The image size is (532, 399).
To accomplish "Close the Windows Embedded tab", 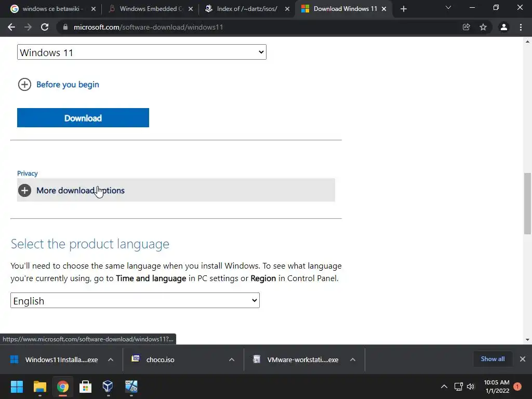I will click(191, 9).
